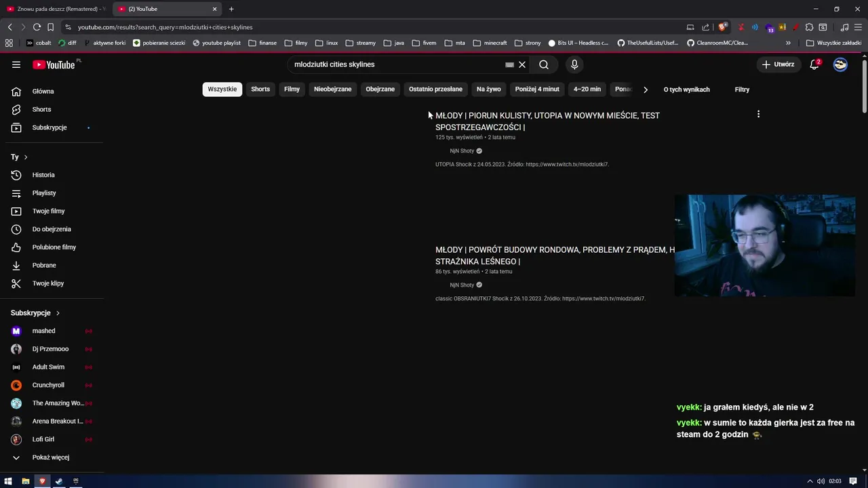
Task: Select the Shorts filter chip
Action: point(260,89)
